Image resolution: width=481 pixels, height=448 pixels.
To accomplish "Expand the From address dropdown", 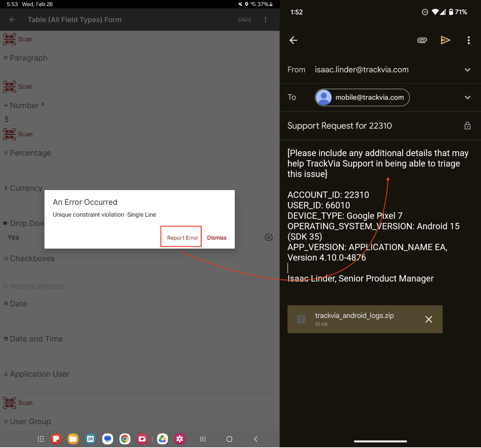I will click(x=468, y=70).
